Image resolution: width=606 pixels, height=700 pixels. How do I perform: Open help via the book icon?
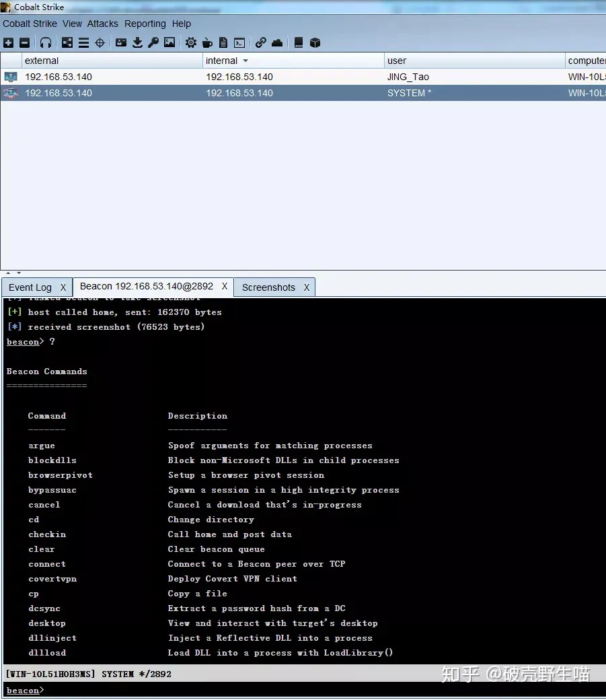coord(299,43)
